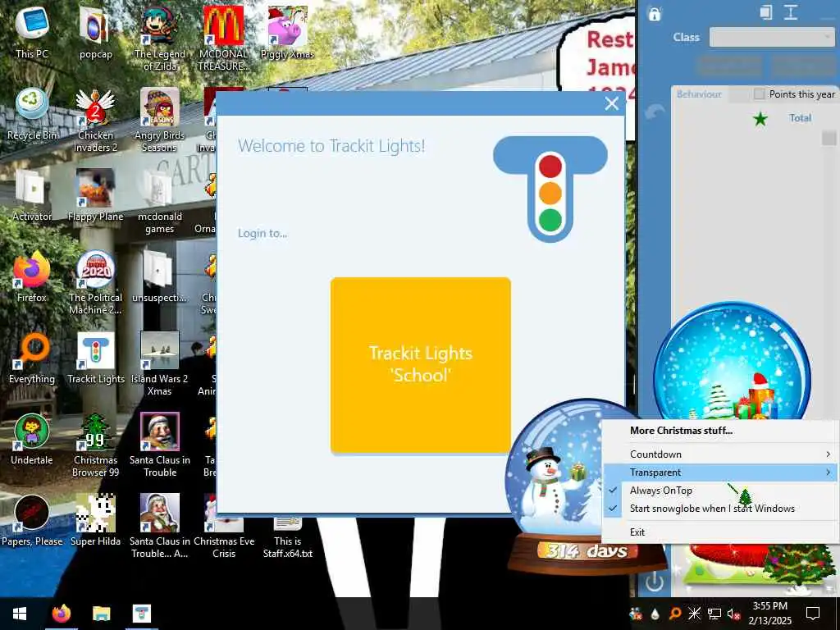The height and width of the screenshot is (630, 840).
Task: Click the Behaviour column header
Action: coord(699,94)
